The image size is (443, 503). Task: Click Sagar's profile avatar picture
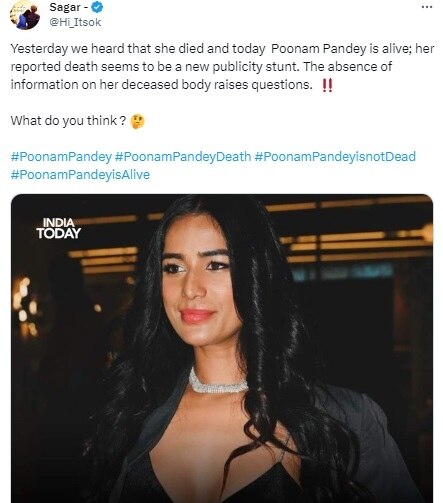click(25, 15)
